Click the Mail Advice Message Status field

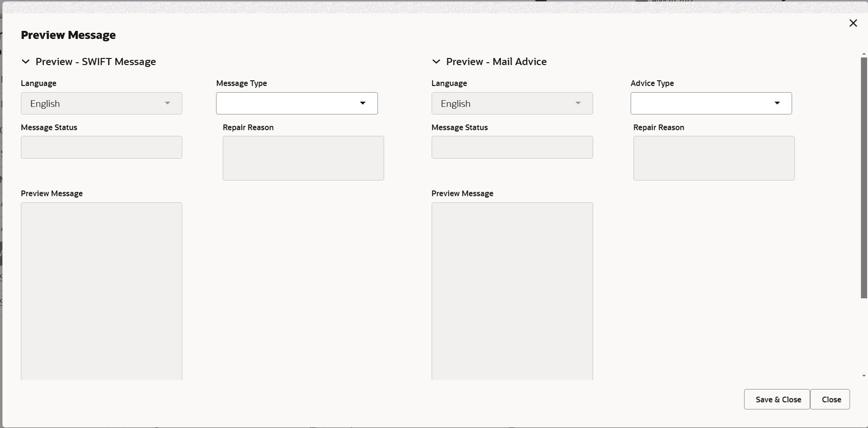pos(512,147)
